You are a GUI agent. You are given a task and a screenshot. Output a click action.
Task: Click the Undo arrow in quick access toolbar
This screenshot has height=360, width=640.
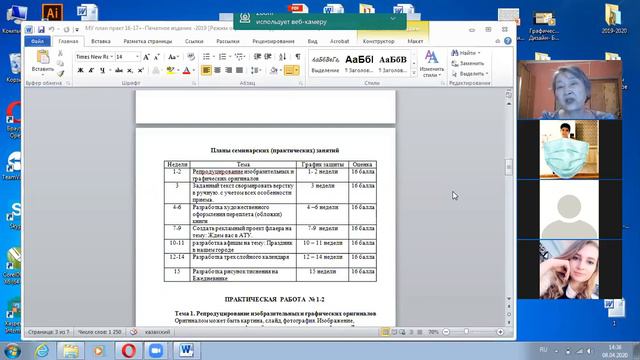51,29
